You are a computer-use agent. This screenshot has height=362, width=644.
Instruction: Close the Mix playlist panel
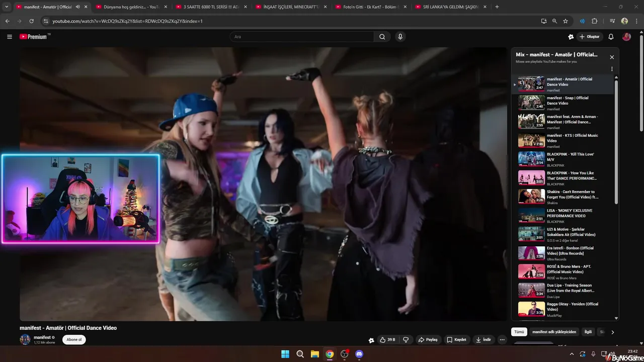pos(612,57)
